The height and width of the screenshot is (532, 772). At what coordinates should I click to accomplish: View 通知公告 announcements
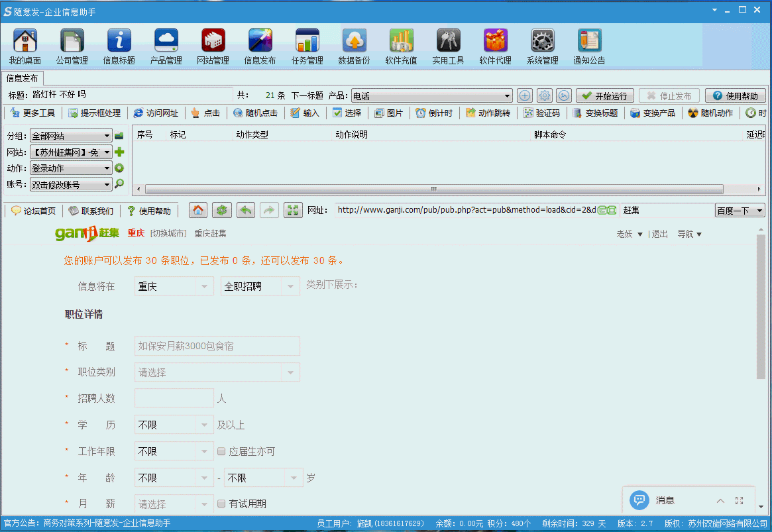[x=589, y=46]
